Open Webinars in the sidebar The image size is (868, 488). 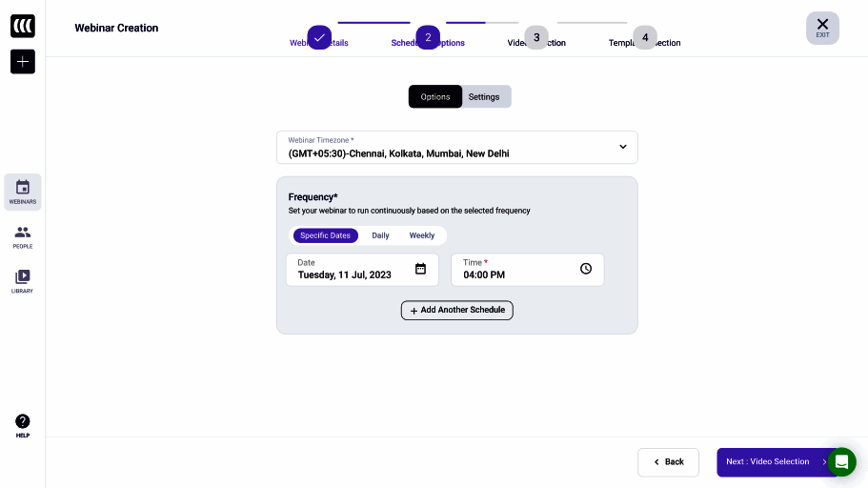pos(23,191)
